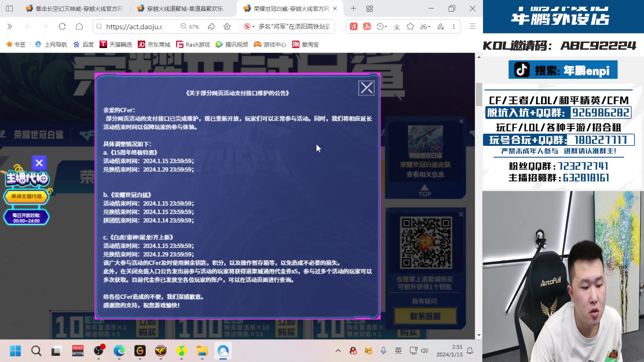Open flash游戏 bookmark

pos(193,45)
